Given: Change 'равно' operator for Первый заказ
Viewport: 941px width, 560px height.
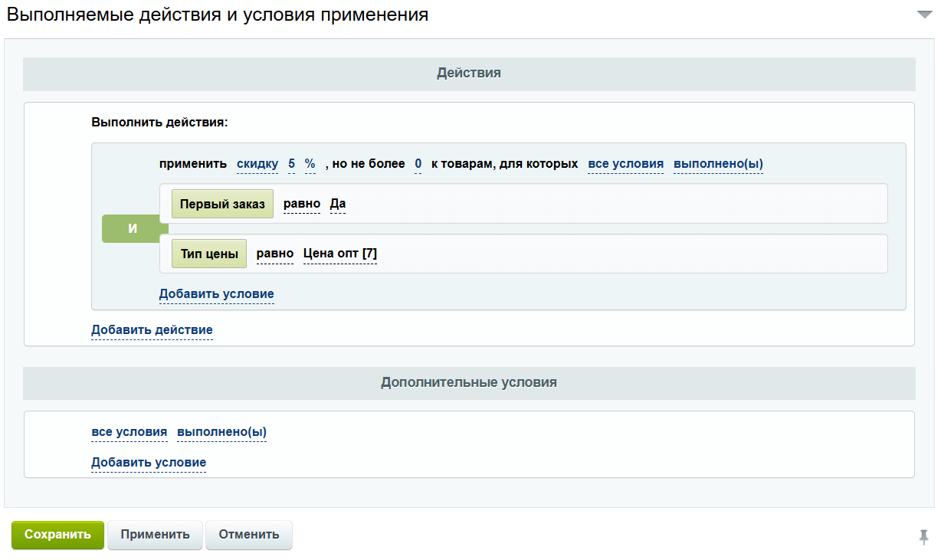Looking at the screenshot, I should [301, 205].
